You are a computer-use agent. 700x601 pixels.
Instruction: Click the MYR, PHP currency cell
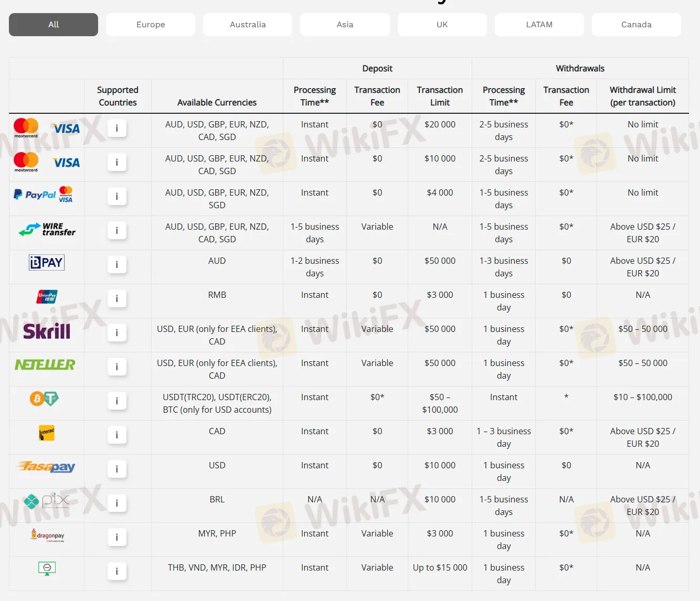tap(217, 533)
